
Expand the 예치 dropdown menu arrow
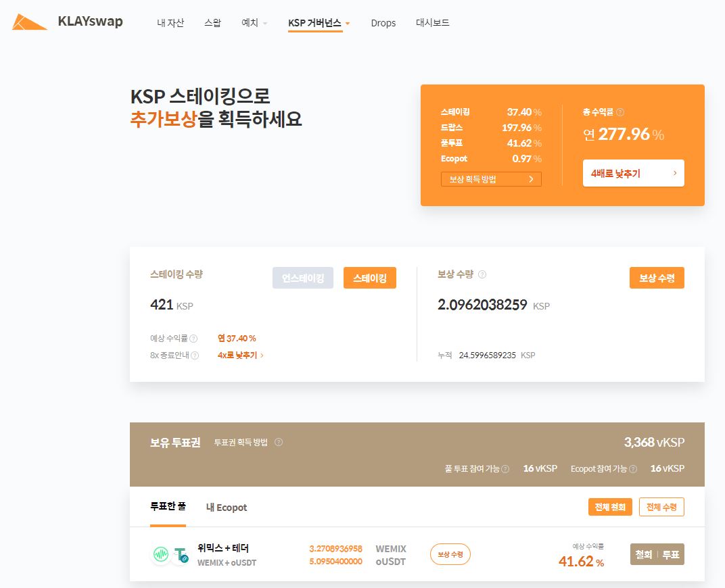tap(265, 23)
